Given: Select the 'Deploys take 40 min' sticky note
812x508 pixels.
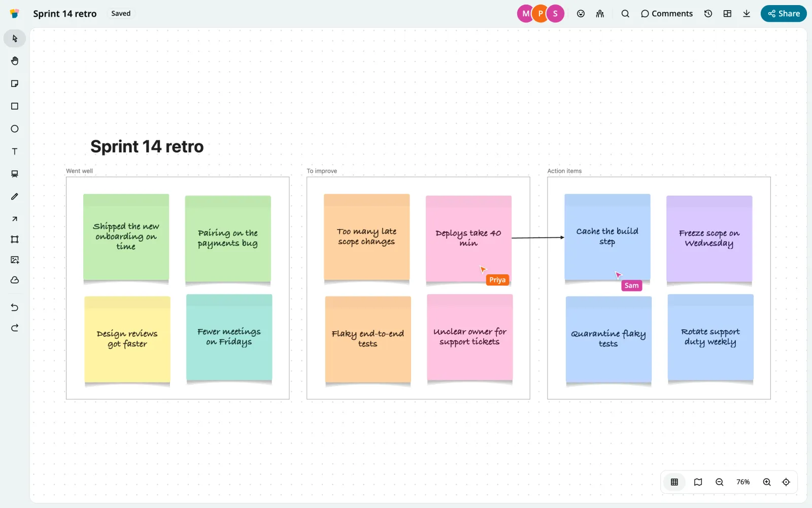Looking at the screenshot, I should click(468, 238).
